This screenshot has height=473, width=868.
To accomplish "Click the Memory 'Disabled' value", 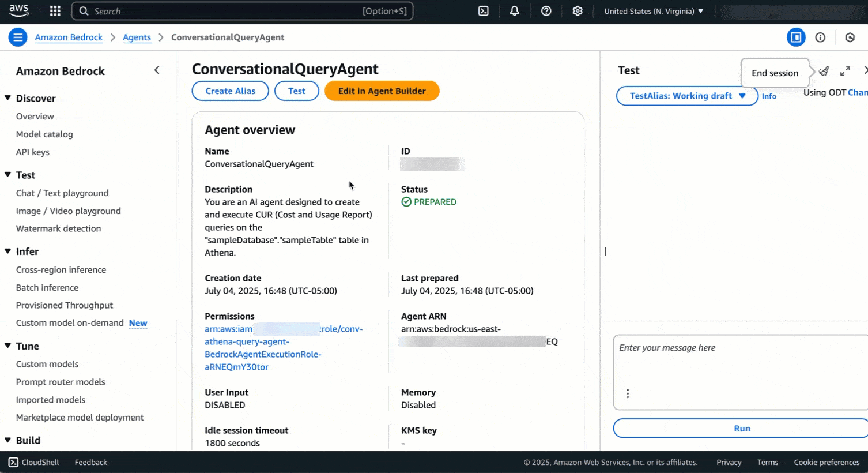I will pos(418,405).
